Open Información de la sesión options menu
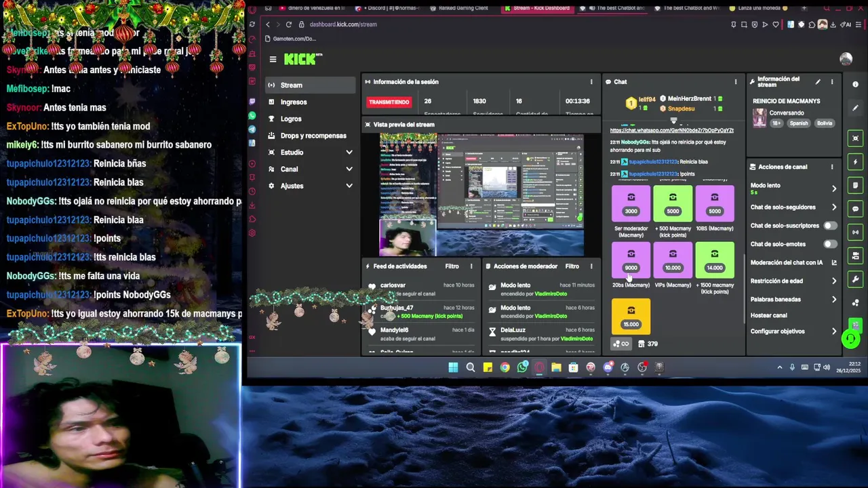 coord(591,82)
